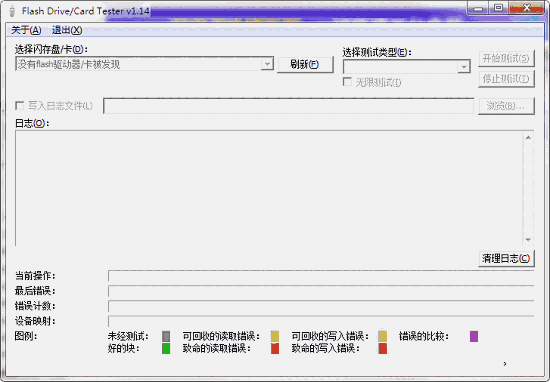This screenshot has width=550, height=382.
Task: Open the 关于(A) menu
Action: pyautogui.click(x=26, y=30)
